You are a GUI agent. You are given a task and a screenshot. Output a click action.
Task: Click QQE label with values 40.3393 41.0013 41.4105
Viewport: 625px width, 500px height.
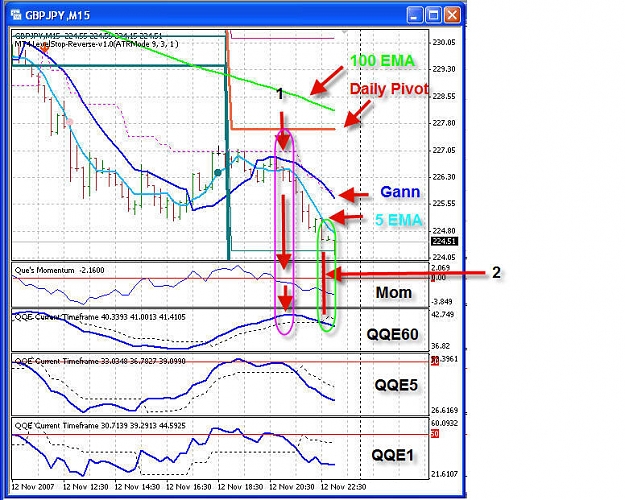[x=100, y=317]
